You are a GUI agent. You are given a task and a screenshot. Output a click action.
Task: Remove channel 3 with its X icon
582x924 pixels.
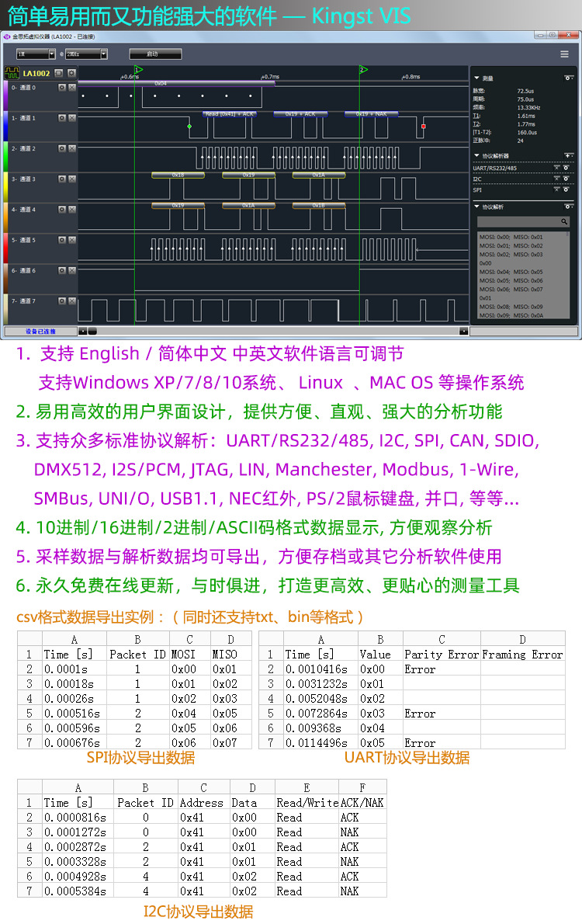click(x=72, y=179)
